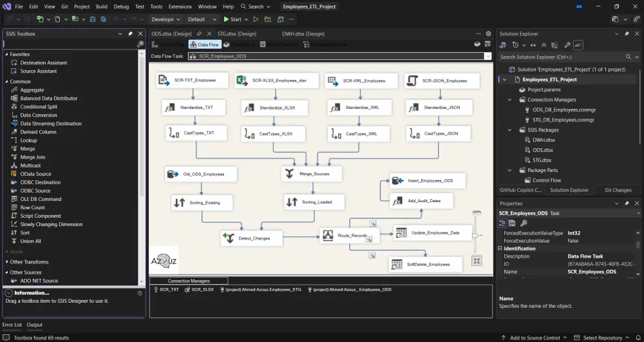Open the designer settings gear icon
The width and height of the screenshot is (644, 342).
488,33
